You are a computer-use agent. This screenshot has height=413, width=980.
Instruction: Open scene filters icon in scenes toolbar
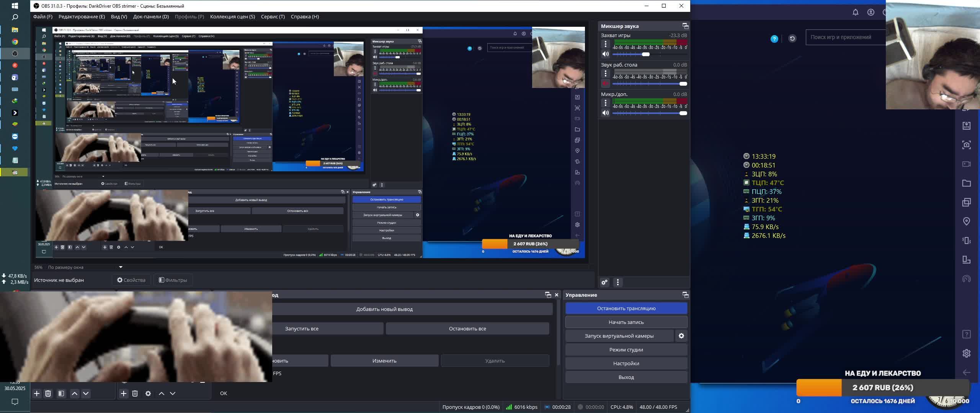tap(61, 393)
